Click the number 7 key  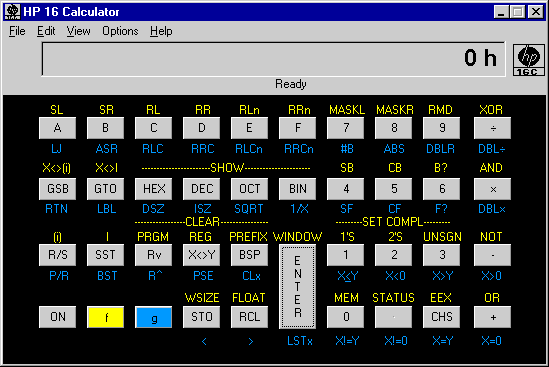[x=346, y=128]
